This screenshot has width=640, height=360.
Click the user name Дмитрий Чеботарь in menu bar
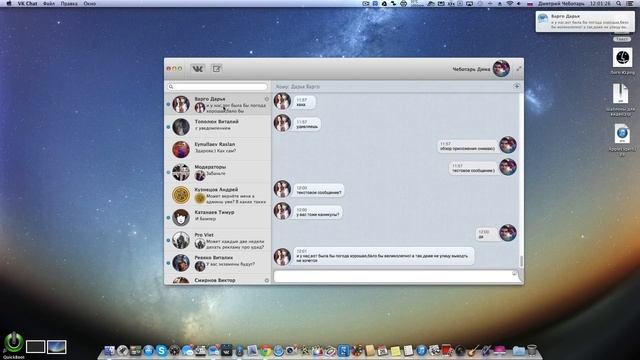pos(561,3)
